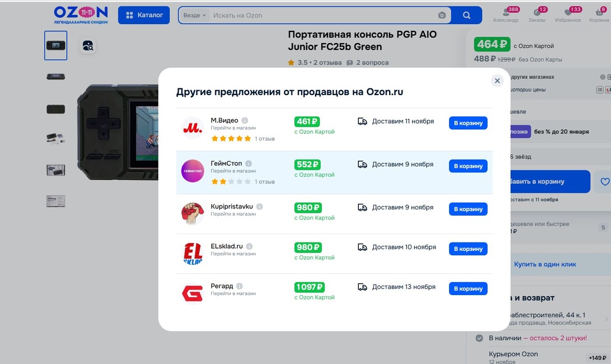Click В корзину button for ГеймСтоп offer

[x=468, y=166]
